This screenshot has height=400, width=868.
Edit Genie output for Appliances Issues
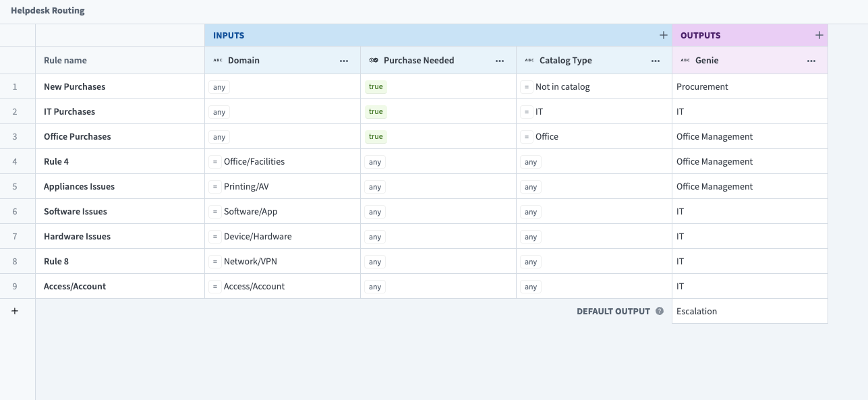pyautogui.click(x=750, y=187)
